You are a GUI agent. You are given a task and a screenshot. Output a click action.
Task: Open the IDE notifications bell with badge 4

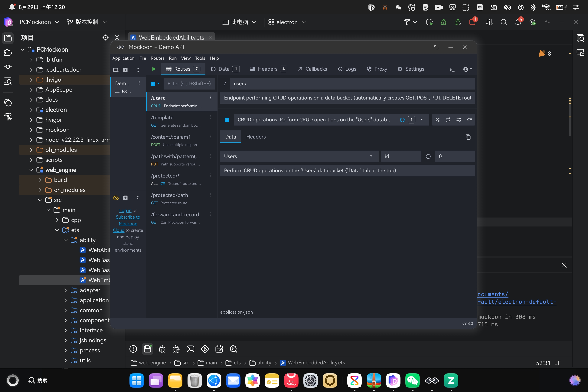(518, 22)
